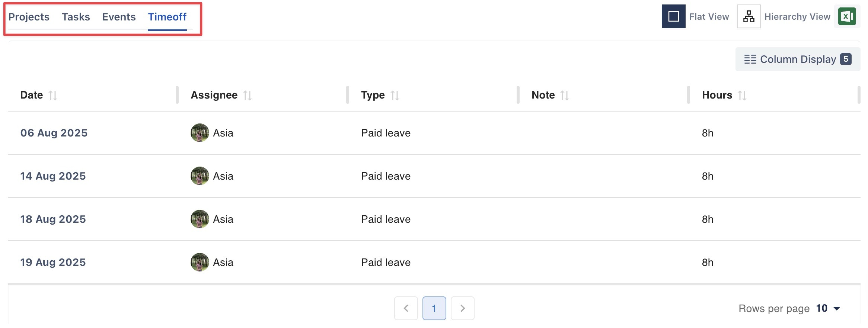Sort by Date column arrows
This screenshot has height=328, width=868.
[53, 96]
